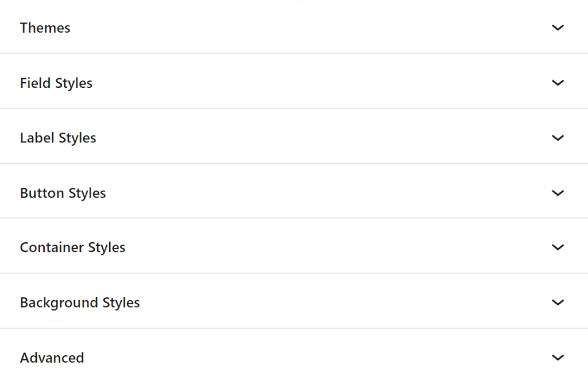588x380 pixels.
Task: Select the Themes heading text
Action: pos(45,28)
